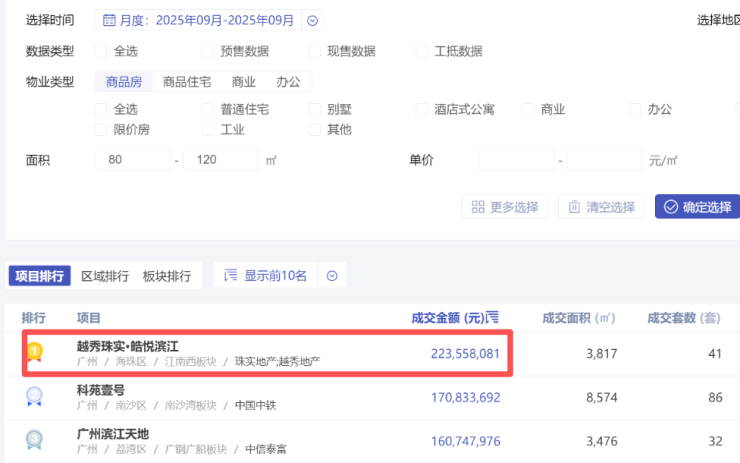The image size is (740, 463).
Task: Click the trash icon in 清空选择
Action: point(574,207)
